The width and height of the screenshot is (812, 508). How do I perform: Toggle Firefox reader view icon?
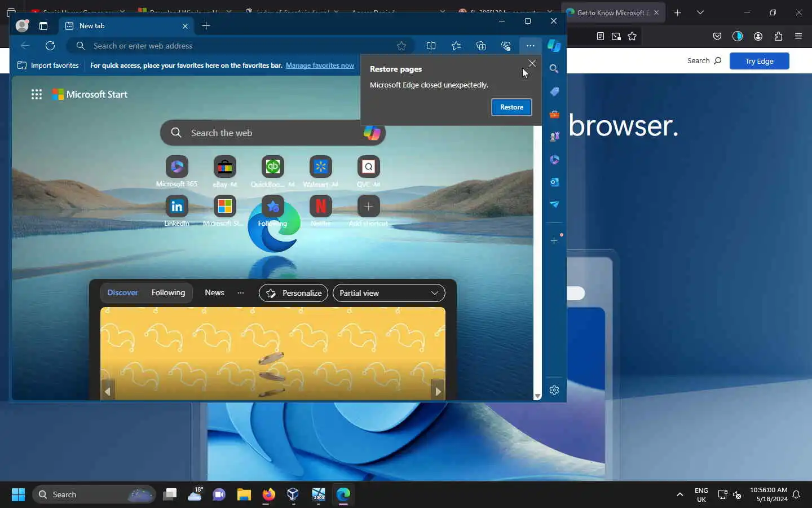click(x=601, y=36)
